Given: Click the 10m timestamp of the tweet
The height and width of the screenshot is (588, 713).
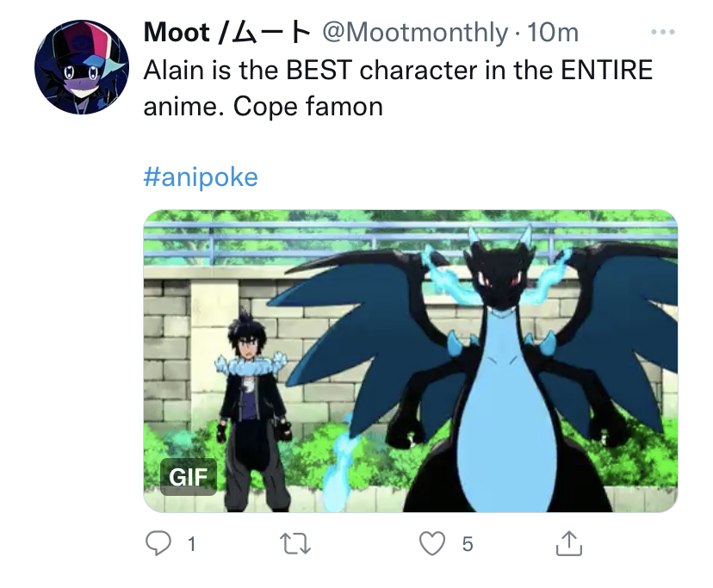Looking at the screenshot, I should [553, 33].
